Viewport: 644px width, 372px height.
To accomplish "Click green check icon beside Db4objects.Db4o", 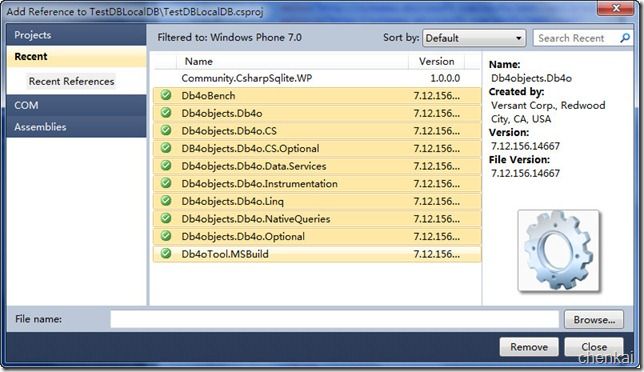I will [166, 113].
